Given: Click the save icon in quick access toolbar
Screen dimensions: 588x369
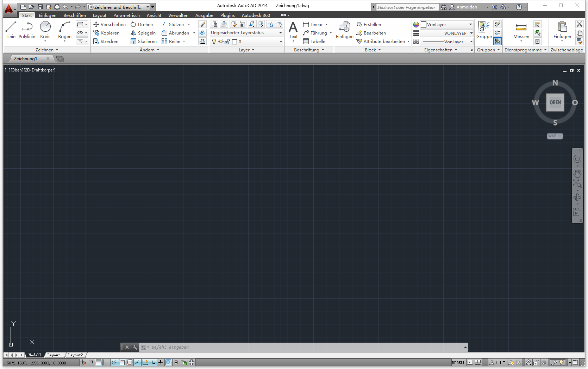Looking at the screenshot, I should (x=40, y=7).
